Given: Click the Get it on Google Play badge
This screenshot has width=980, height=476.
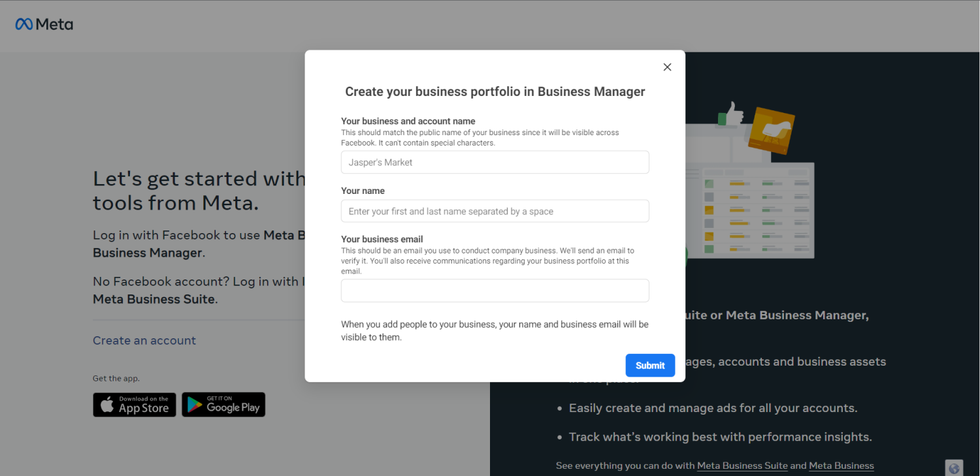Looking at the screenshot, I should point(223,405).
